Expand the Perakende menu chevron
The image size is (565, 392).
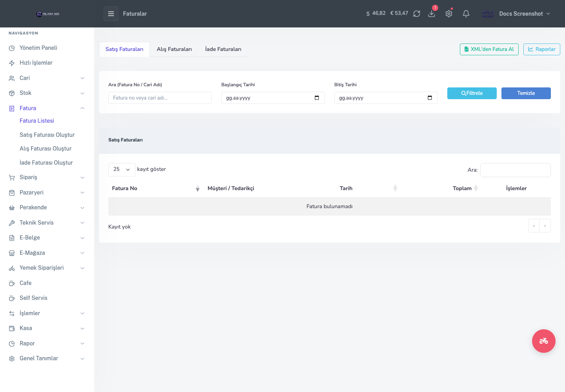(82, 208)
